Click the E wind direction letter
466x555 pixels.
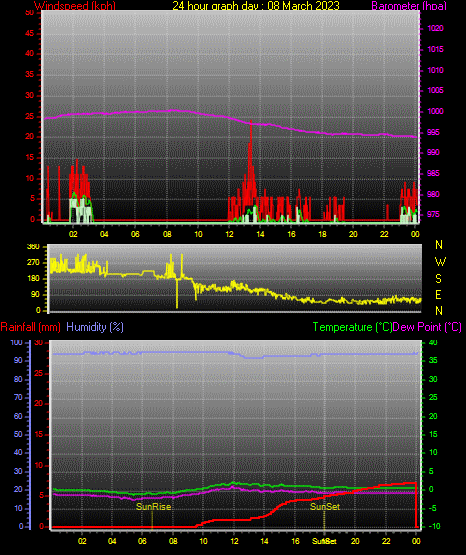pos(438,294)
